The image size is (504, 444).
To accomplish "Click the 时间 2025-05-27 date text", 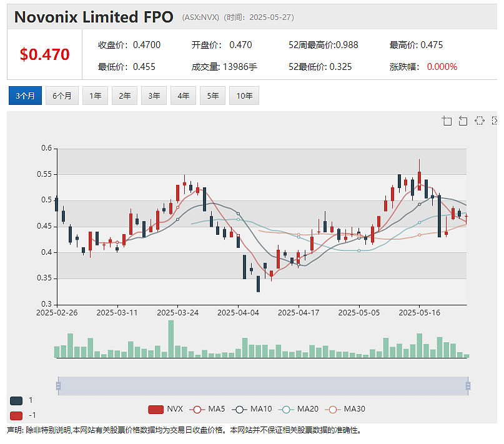I will point(259,17).
